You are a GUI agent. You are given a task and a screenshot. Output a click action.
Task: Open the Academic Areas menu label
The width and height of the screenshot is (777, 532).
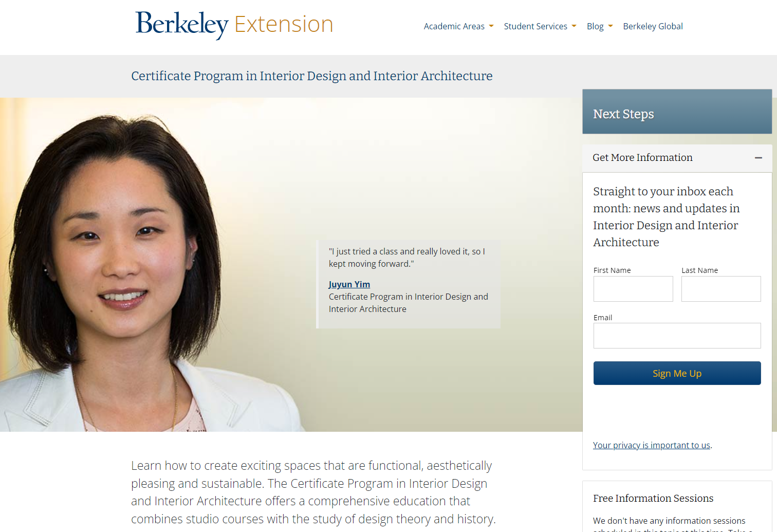pos(454,26)
